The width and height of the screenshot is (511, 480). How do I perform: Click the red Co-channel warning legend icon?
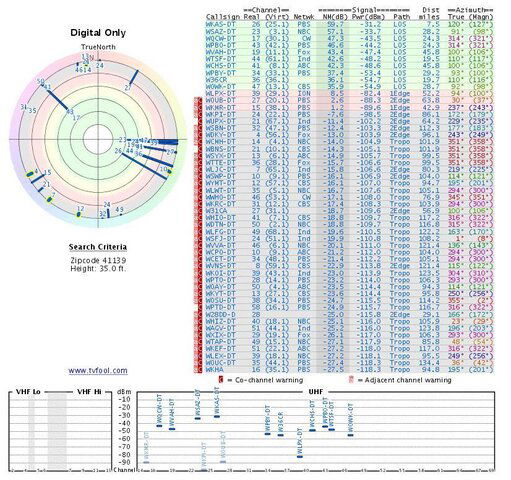coord(221,380)
